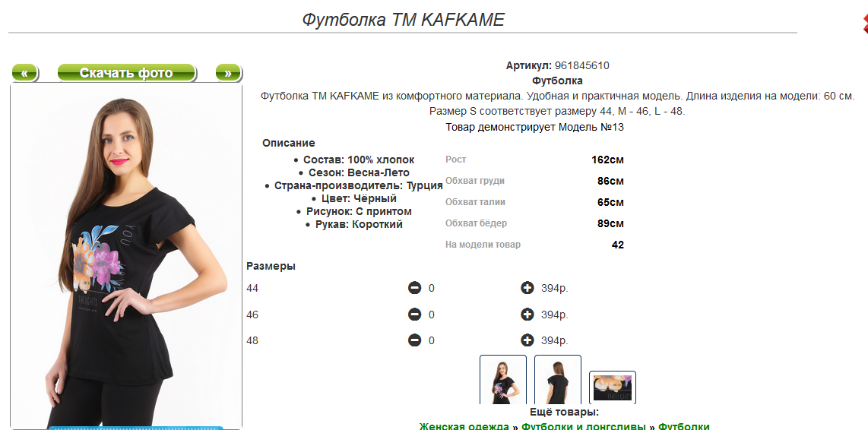Increase quantity for size 46
Image resolution: width=868 pixels, height=430 pixels.
pos(527,315)
